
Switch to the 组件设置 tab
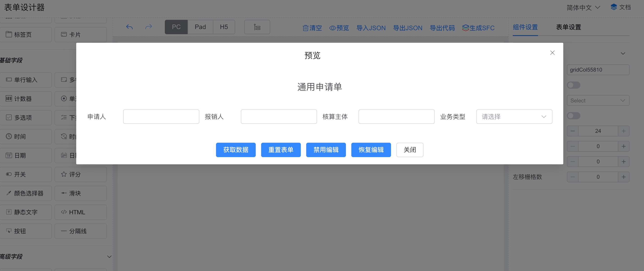525,27
